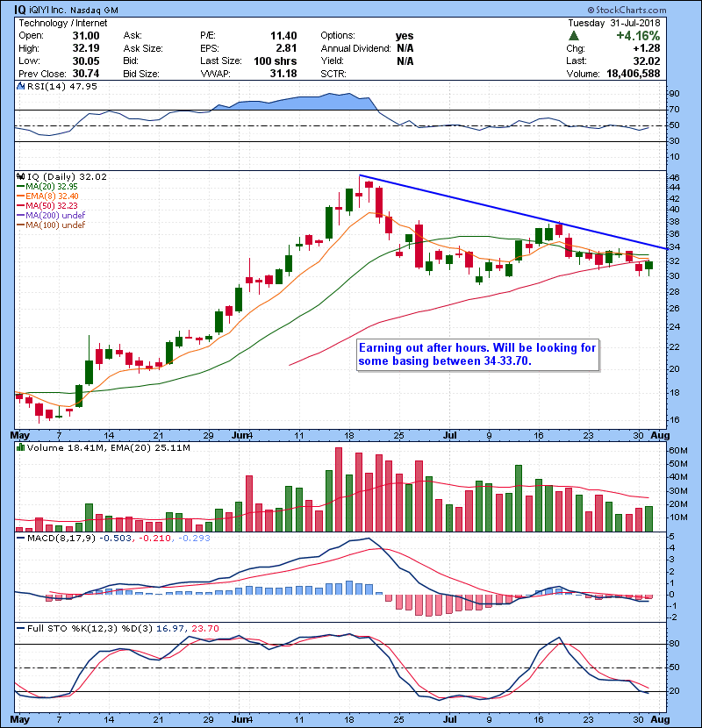Screen dimensions: 702x728
Task: Click the May label on bottom date axis
Action: tap(20, 719)
